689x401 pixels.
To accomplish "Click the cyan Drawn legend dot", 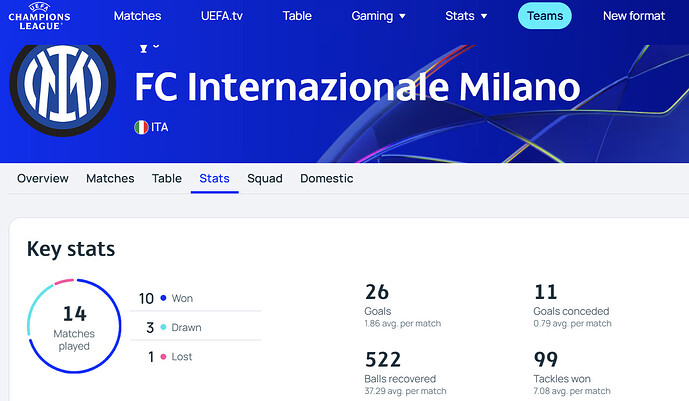I will 163,327.
